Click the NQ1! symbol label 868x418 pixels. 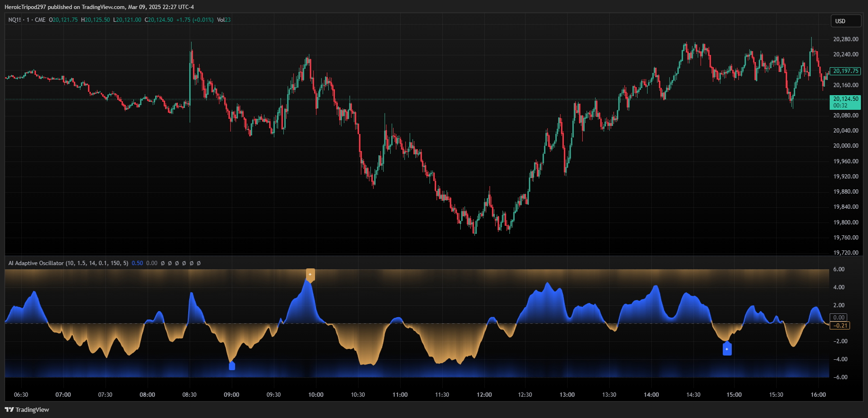click(15, 20)
